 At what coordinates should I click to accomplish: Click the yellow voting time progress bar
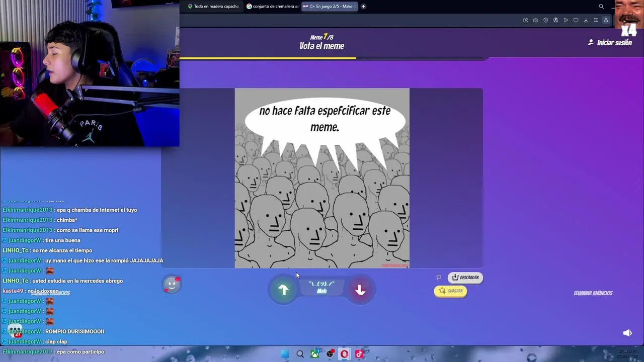click(268, 58)
